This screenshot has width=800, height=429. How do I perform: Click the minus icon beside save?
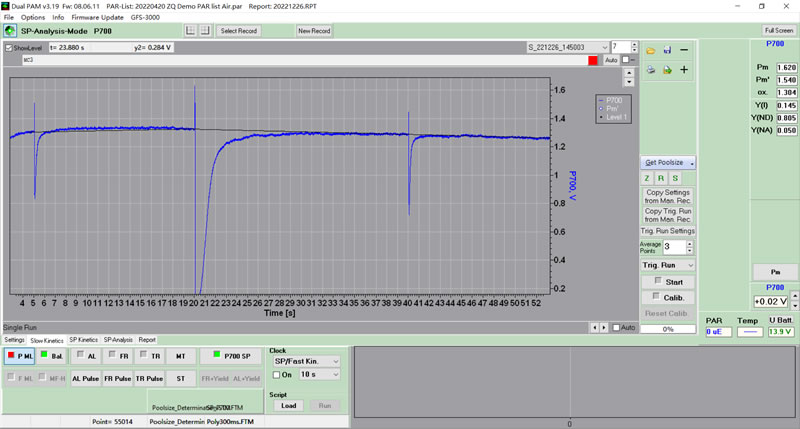tap(684, 49)
